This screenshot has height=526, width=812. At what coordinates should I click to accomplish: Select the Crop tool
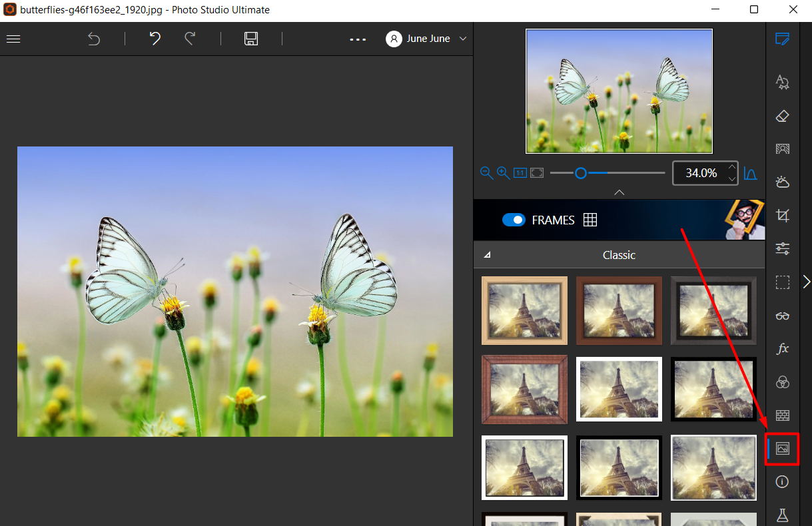(x=783, y=215)
